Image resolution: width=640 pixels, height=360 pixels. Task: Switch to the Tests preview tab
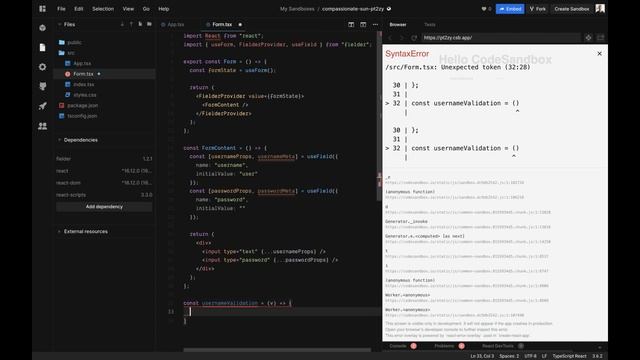[x=429, y=24]
